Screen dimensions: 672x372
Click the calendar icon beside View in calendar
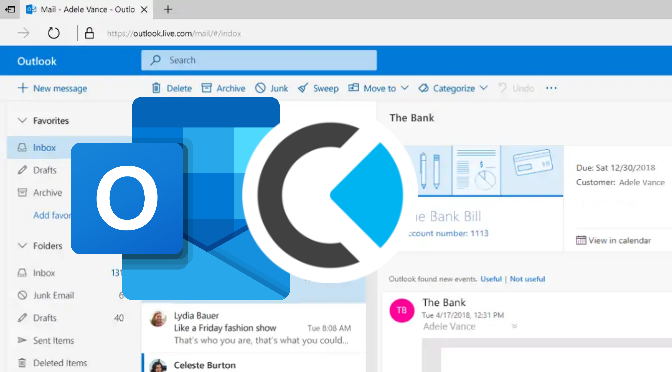pos(581,240)
